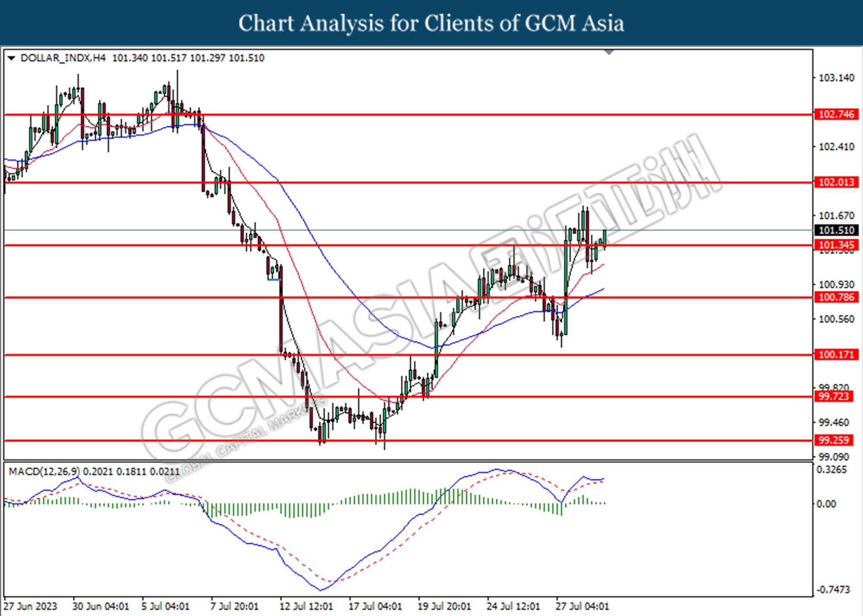Click the black triangle before DOLLAR_INDX,H4
This screenshot has height=616, width=863.
(12, 58)
